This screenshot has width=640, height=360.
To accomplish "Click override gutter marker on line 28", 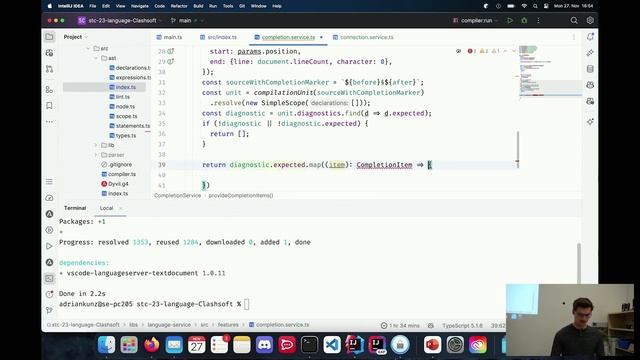I will (x=171, y=51).
